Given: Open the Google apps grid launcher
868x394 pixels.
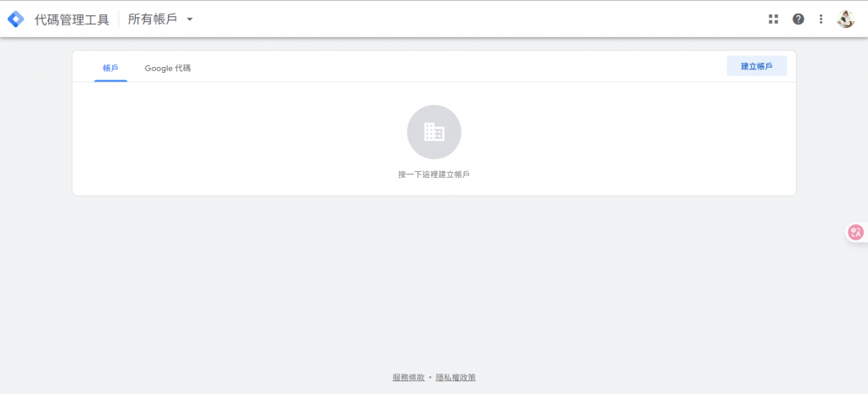Looking at the screenshot, I should click(773, 19).
